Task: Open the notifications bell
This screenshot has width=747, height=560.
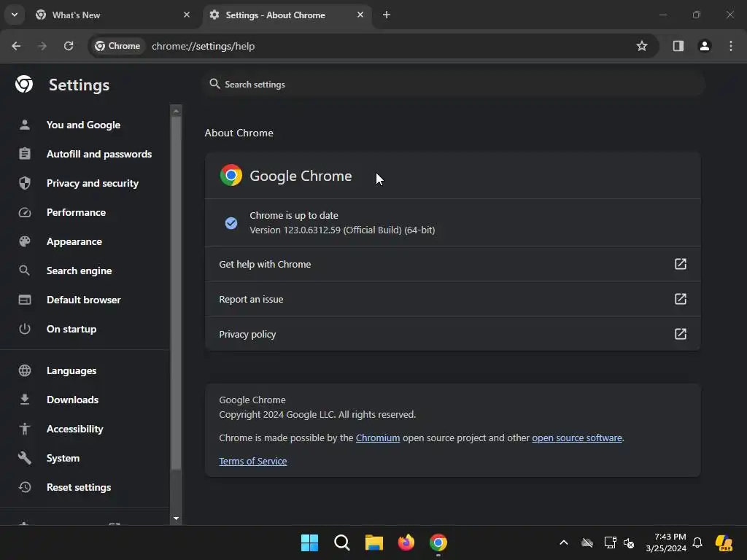Action: coord(697,542)
